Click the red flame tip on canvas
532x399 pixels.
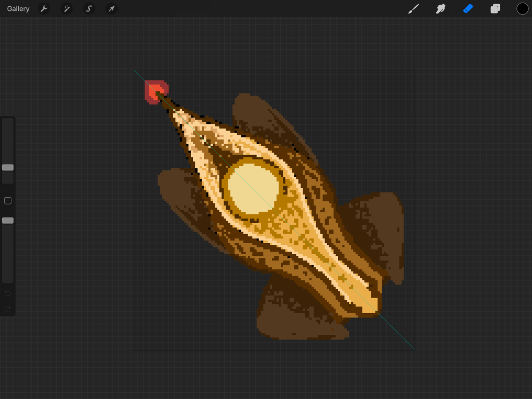[153, 91]
